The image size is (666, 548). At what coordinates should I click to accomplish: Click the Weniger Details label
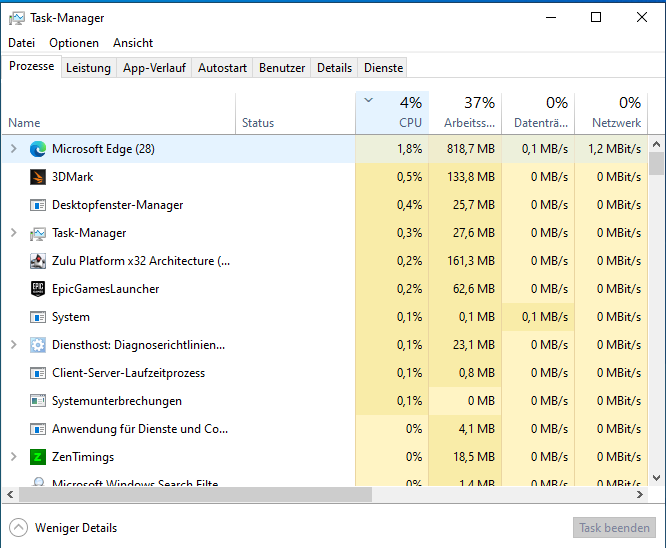(76, 528)
